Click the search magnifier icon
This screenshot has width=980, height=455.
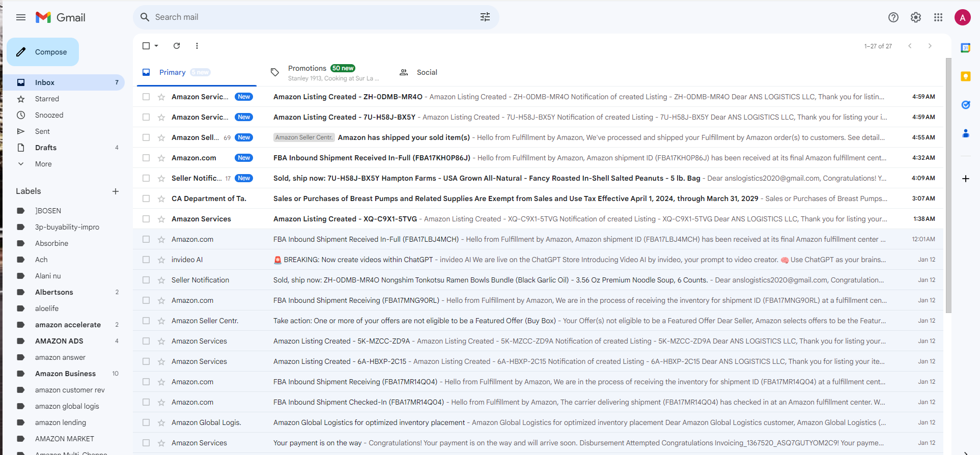[x=145, y=17]
